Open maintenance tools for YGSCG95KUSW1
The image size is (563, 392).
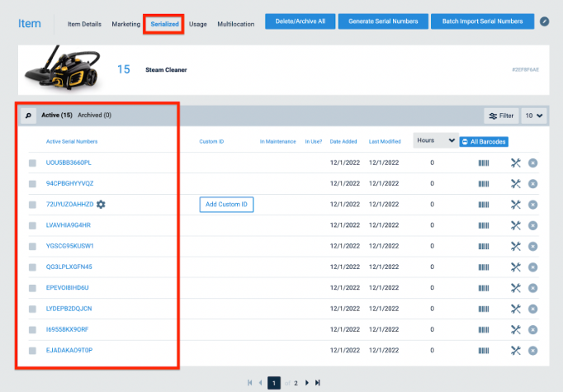[x=516, y=246]
